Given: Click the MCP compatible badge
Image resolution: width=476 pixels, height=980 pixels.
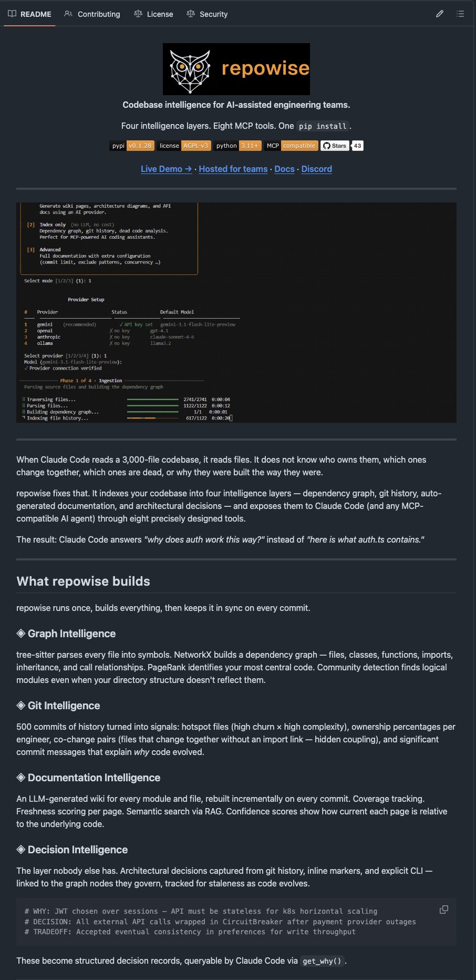Looking at the screenshot, I should pyautogui.click(x=291, y=146).
